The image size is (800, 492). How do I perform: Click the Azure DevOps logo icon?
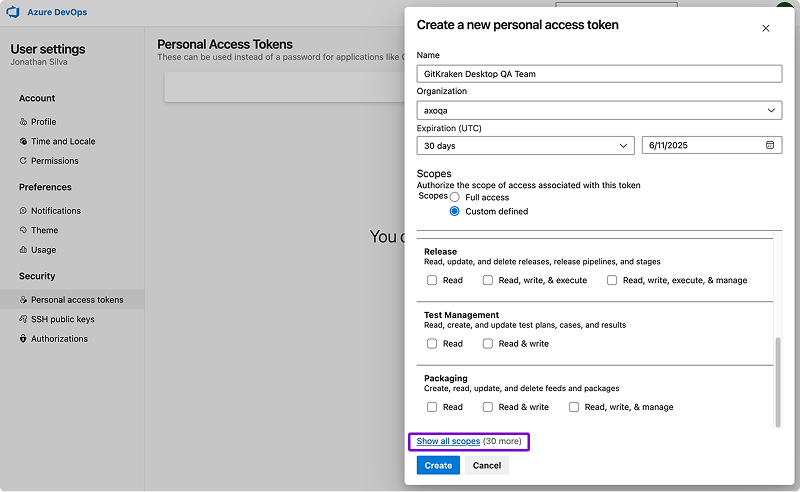click(13, 12)
